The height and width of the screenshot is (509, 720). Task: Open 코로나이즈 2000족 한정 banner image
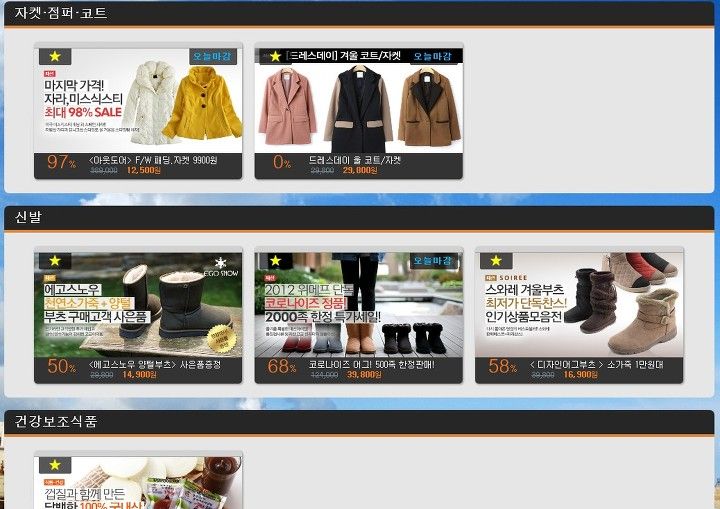coord(359,305)
